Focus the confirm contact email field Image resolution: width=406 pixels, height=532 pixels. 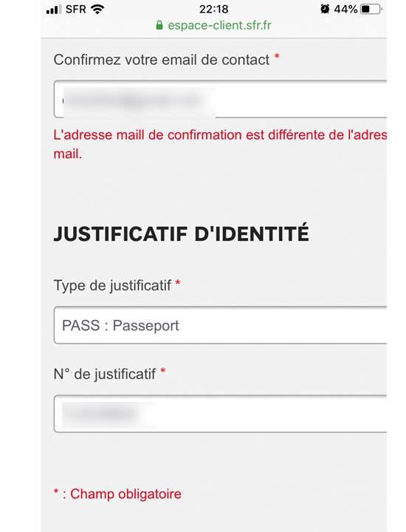coord(220,99)
